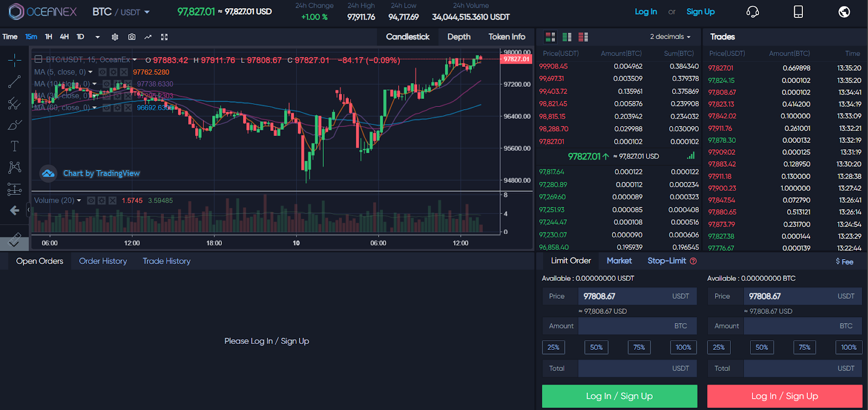868x410 pixels.
Task: Open settings for Volume (20) indicator
Action: pyautogui.click(x=101, y=200)
